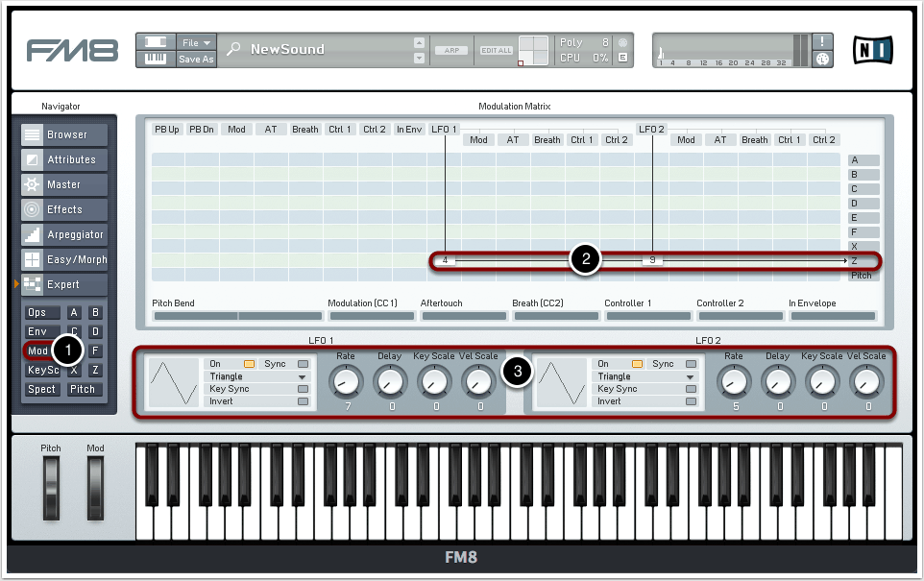This screenshot has width=924, height=581.
Task: Open the Arpeggiator staircase icon
Action: point(32,235)
